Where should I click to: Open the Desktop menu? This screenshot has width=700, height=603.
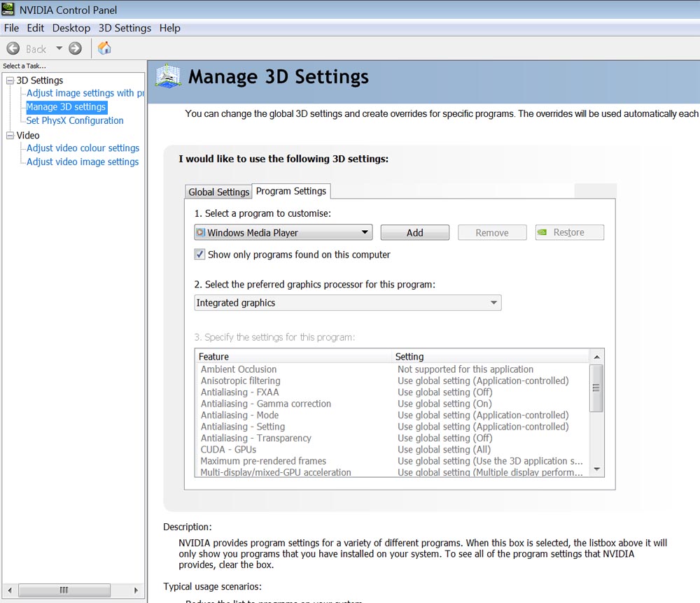tap(71, 28)
